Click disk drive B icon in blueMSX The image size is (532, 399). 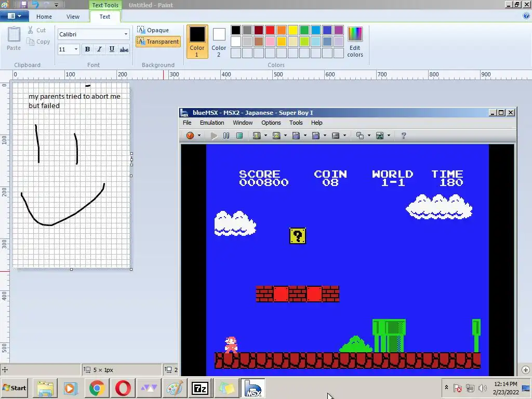(315, 136)
